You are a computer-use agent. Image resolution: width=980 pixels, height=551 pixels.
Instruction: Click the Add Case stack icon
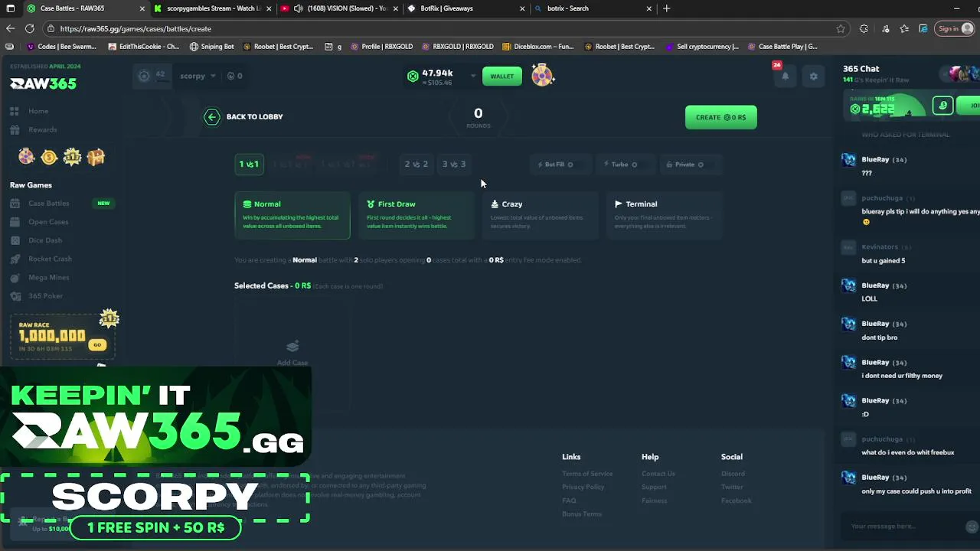pyautogui.click(x=292, y=347)
